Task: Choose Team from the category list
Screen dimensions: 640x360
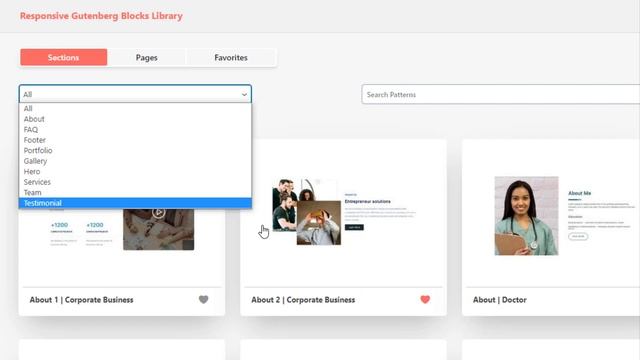Action: pos(135,193)
